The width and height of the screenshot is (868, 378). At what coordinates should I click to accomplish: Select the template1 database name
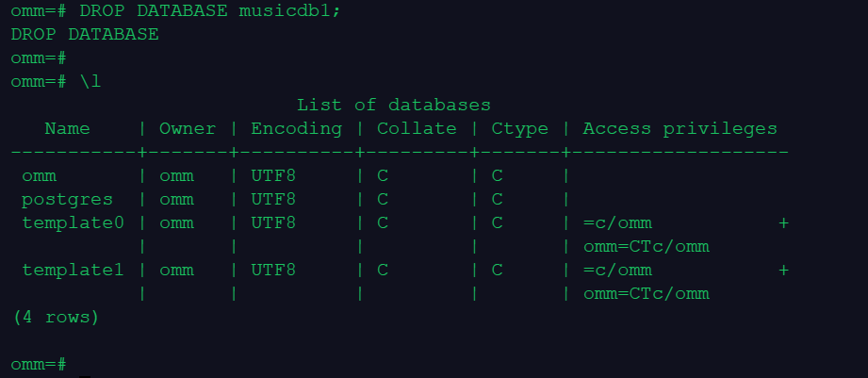74,270
